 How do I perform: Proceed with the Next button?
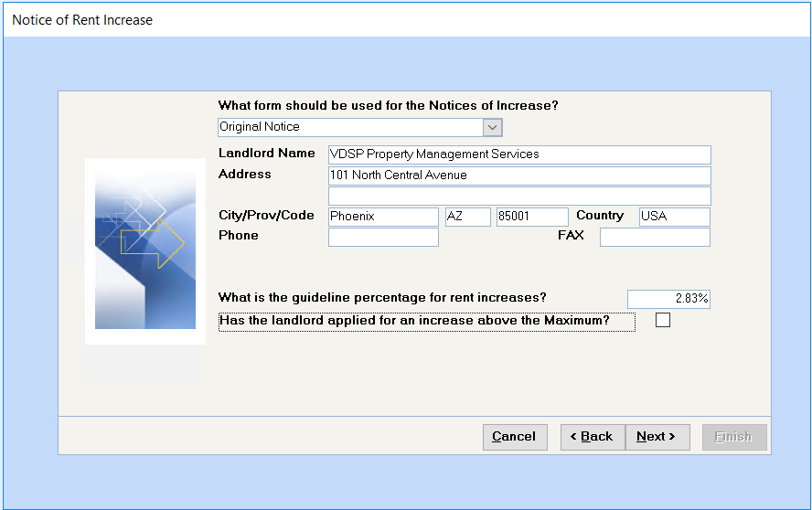pyautogui.click(x=657, y=437)
